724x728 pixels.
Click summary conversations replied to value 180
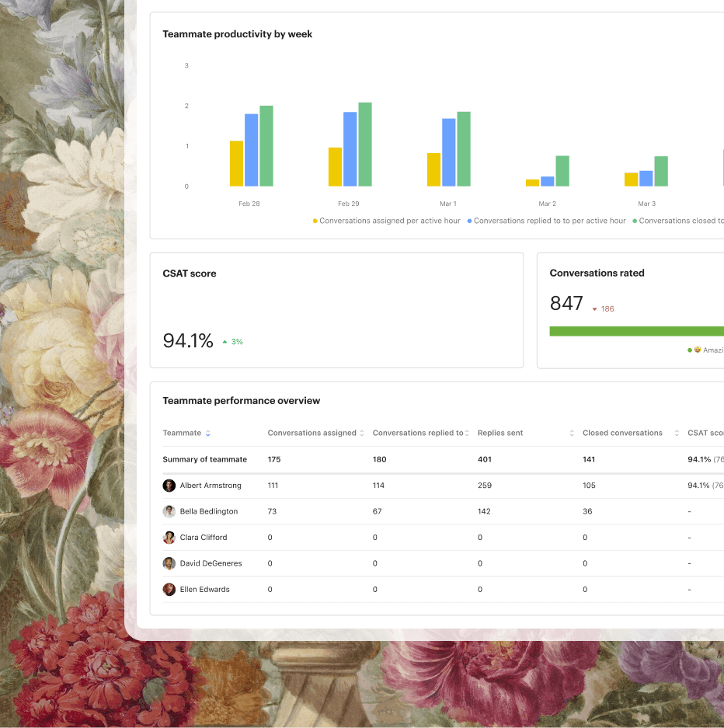(380, 460)
